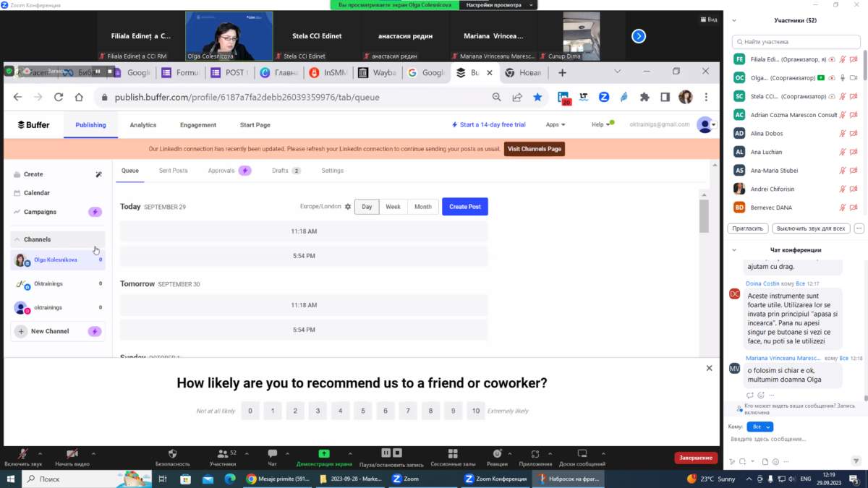Viewport: 868px width, 488px height.
Task: Open Reactions in Zoom toolbar
Action: click(x=497, y=456)
